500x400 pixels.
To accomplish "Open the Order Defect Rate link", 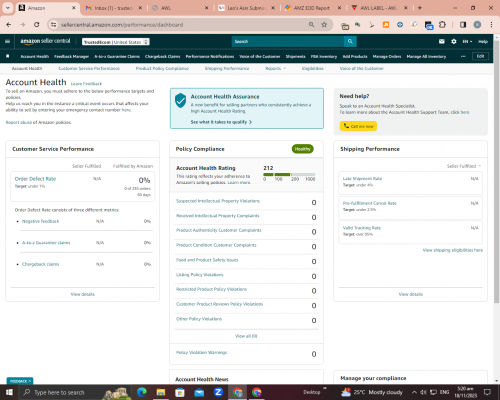I will click(x=35, y=179).
